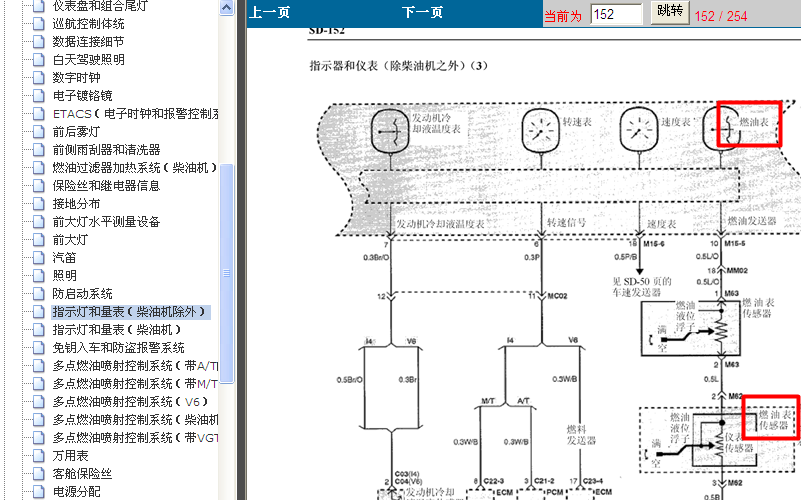This screenshot has width=801, height=500.
Task: Open 接地分布 item
Action: click(76, 204)
